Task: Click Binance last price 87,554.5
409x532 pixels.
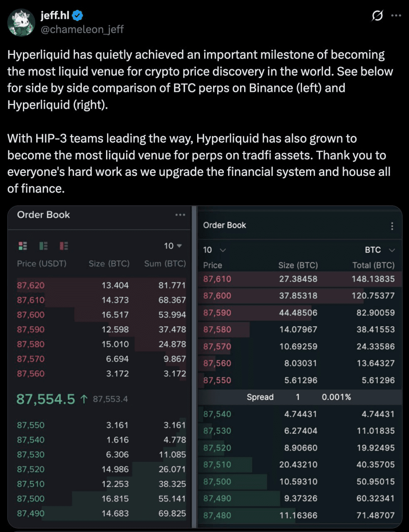Action: tap(46, 399)
